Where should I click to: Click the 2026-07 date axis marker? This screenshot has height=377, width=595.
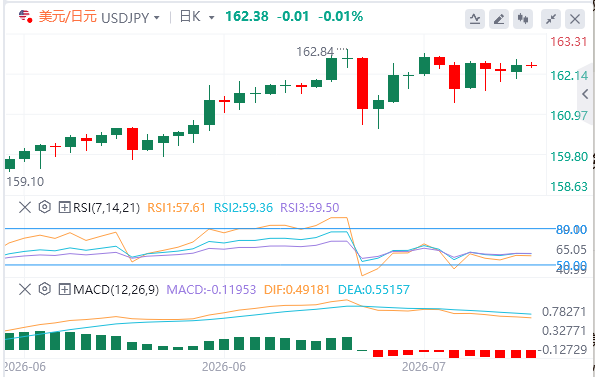[x=423, y=367]
